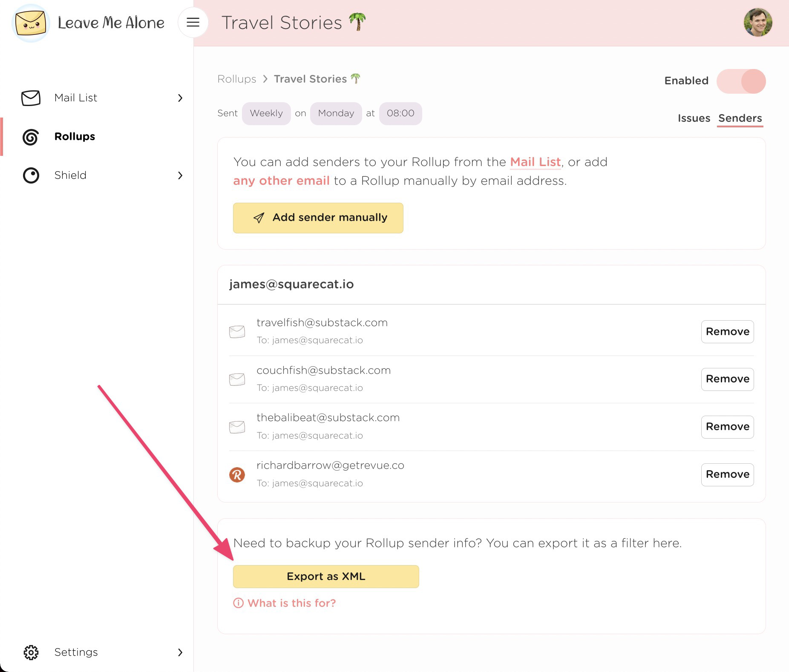Click the Shield circle icon
789x672 pixels.
[x=31, y=175]
